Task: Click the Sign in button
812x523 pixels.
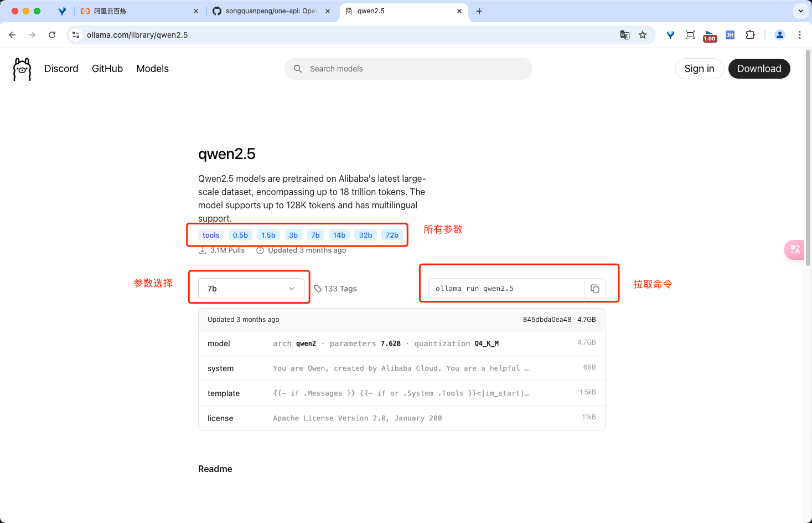Action: [x=700, y=69]
